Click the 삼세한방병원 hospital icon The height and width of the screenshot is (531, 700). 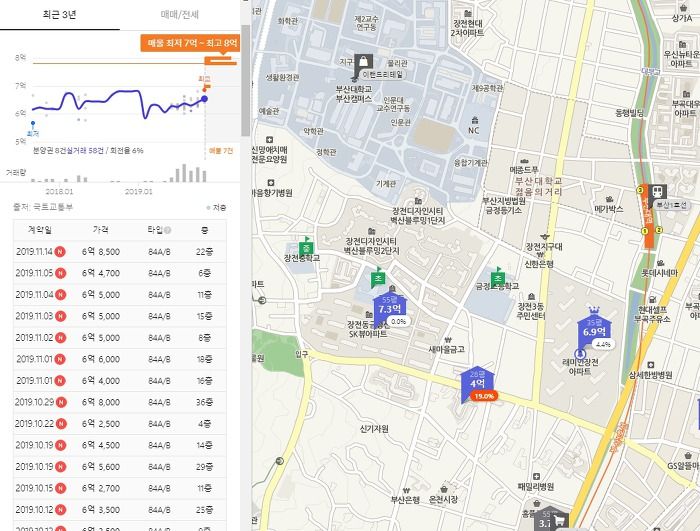[651, 365]
